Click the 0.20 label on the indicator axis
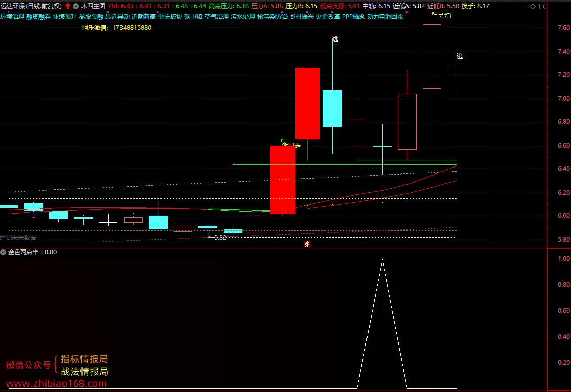 click(564, 363)
